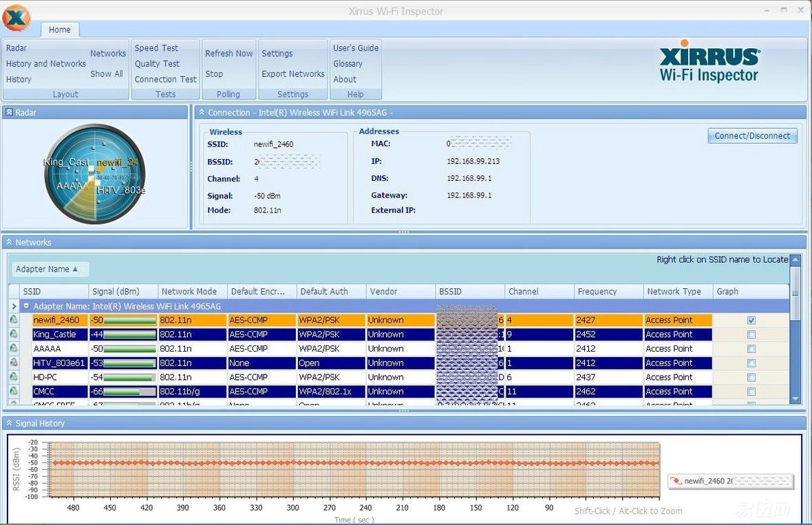This screenshot has height=525, width=812.
Task: Open the Glossary
Action: click(x=348, y=63)
